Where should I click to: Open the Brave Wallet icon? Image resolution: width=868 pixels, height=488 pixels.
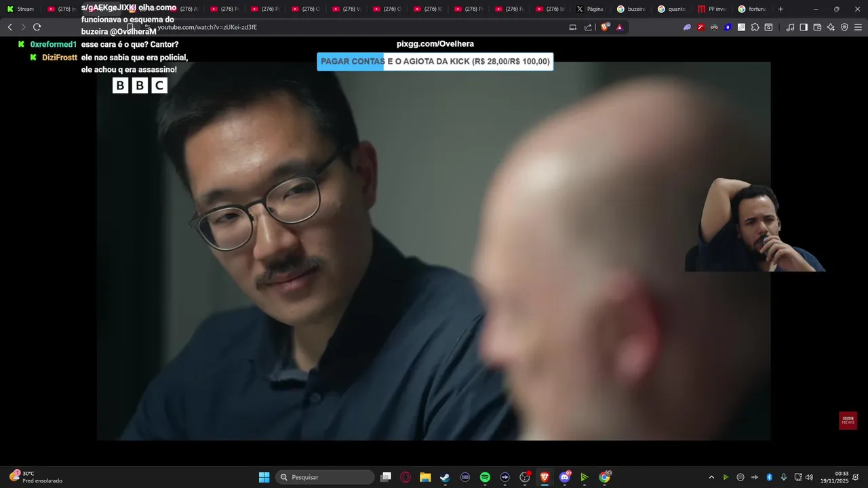pyautogui.click(x=817, y=27)
